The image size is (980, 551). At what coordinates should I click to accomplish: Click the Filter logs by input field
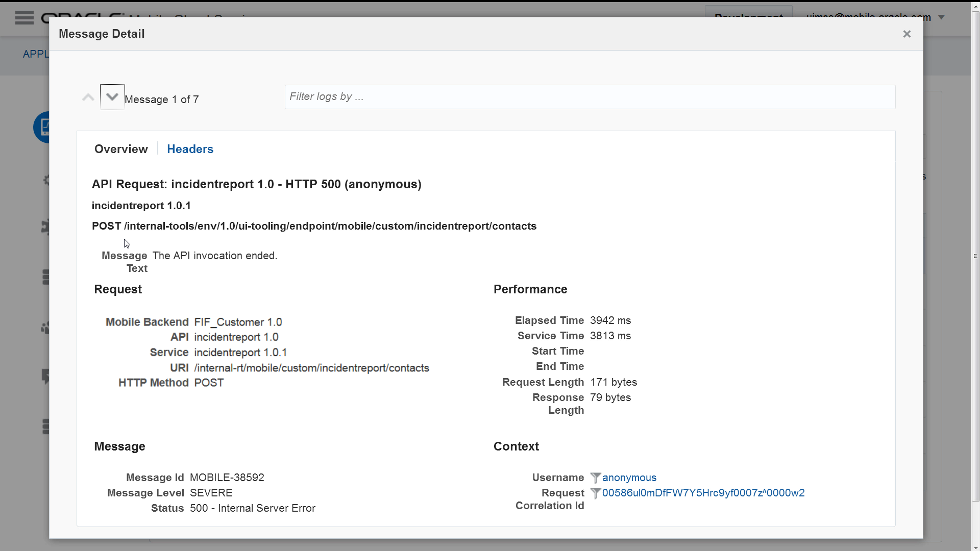pos(590,97)
